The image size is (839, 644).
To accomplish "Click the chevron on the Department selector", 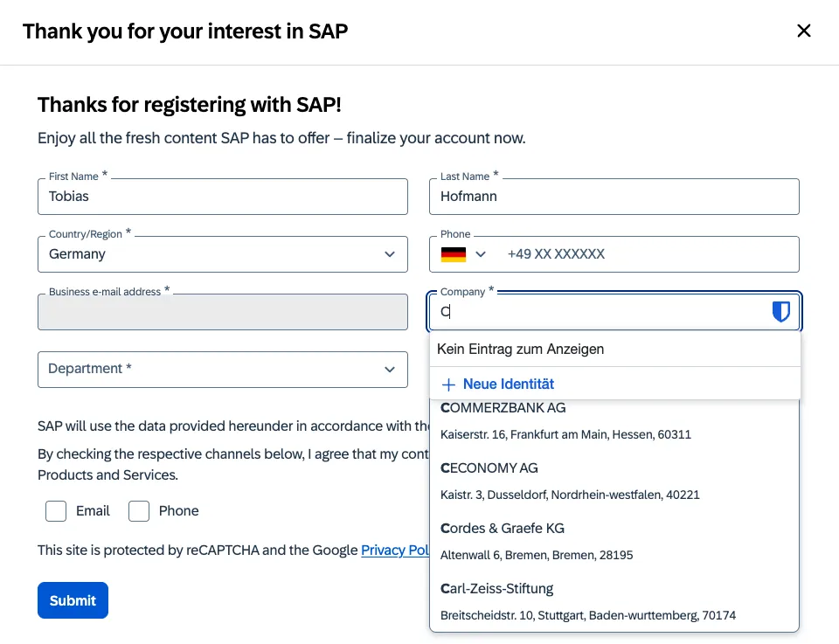I will tap(390, 369).
